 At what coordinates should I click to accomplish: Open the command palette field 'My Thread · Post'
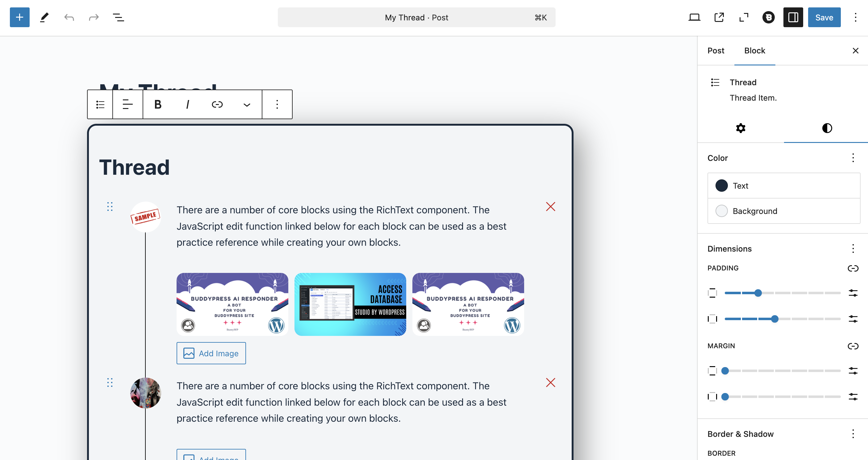point(416,18)
